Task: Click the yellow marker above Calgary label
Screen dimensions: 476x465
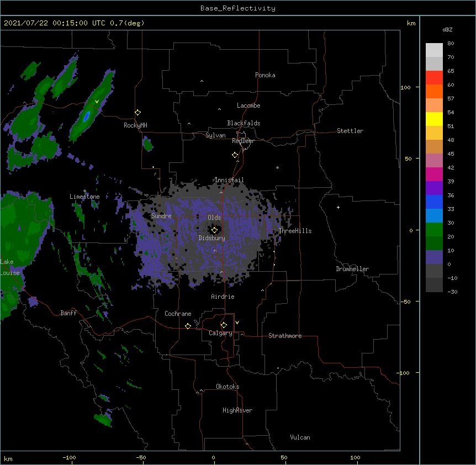Action: [x=224, y=325]
